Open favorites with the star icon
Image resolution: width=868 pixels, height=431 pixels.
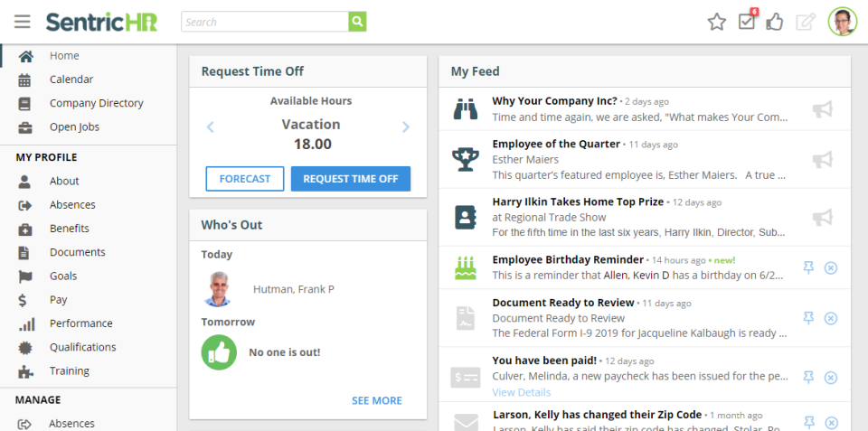click(x=717, y=22)
